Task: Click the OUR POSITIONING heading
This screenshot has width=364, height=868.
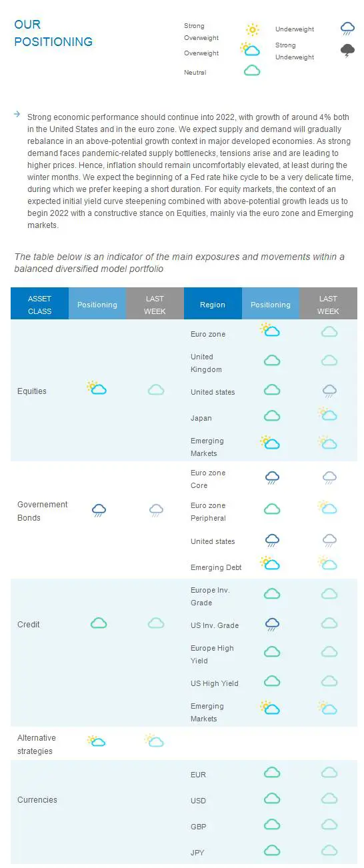Action: pyautogui.click(x=53, y=33)
